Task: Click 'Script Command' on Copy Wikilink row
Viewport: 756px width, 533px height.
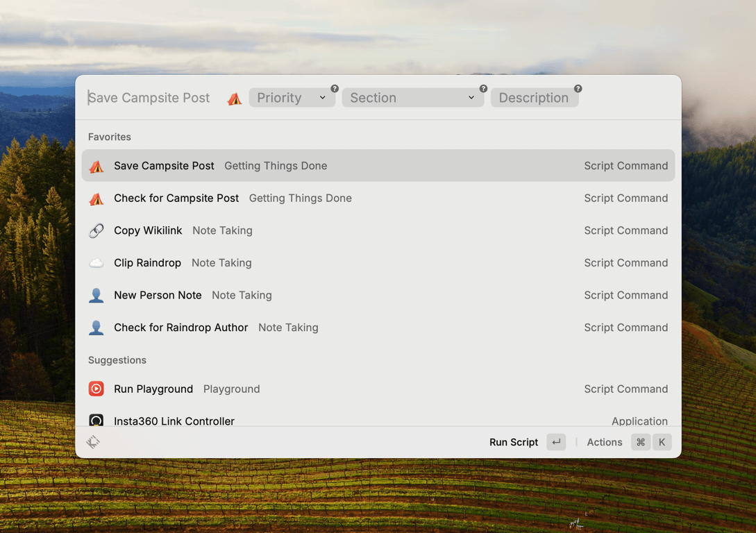Action: [625, 230]
